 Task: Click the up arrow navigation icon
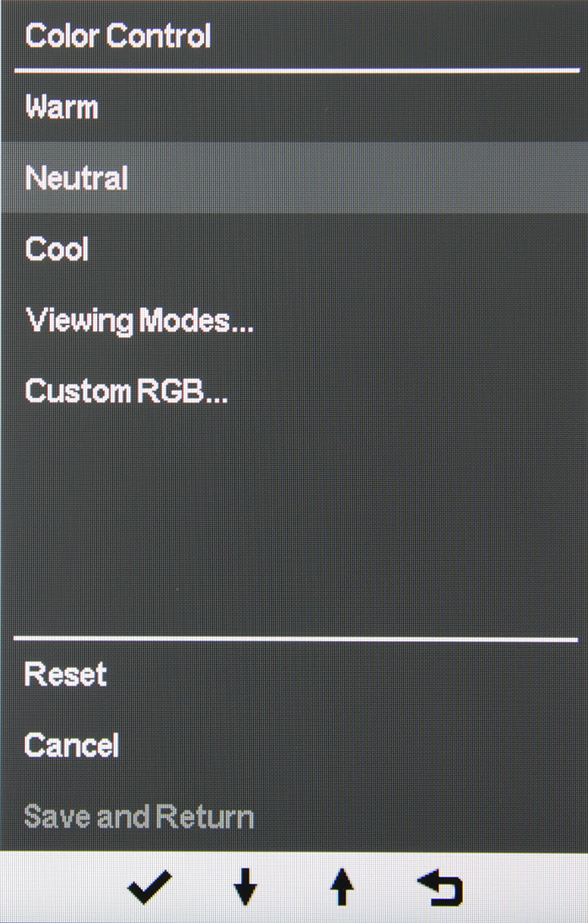click(342, 888)
